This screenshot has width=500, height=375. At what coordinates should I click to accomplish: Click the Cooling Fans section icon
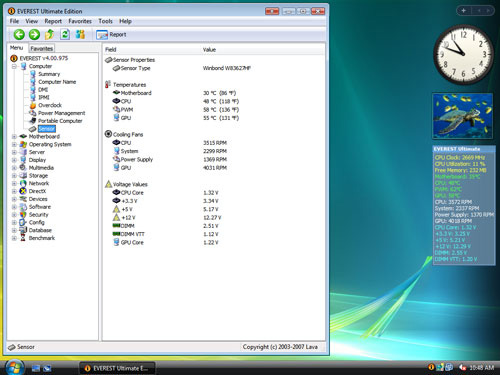pos(108,134)
